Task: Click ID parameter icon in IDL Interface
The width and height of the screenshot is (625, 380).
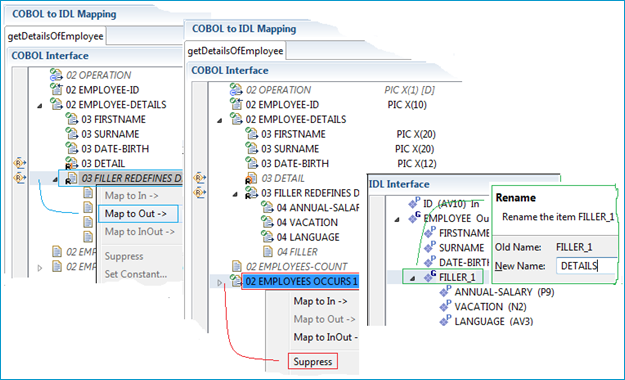Action: click(x=414, y=203)
